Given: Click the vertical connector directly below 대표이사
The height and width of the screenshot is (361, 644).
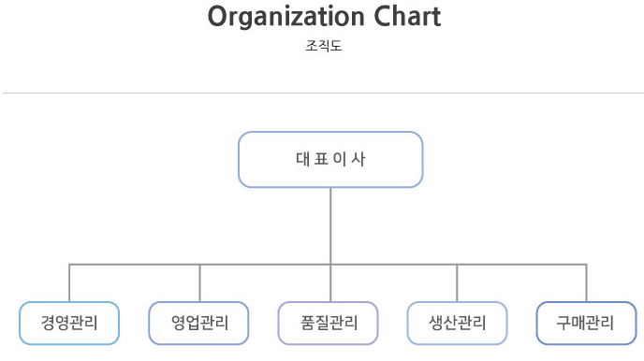Looking at the screenshot, I should pyautogui.click(x=330, y=225).
